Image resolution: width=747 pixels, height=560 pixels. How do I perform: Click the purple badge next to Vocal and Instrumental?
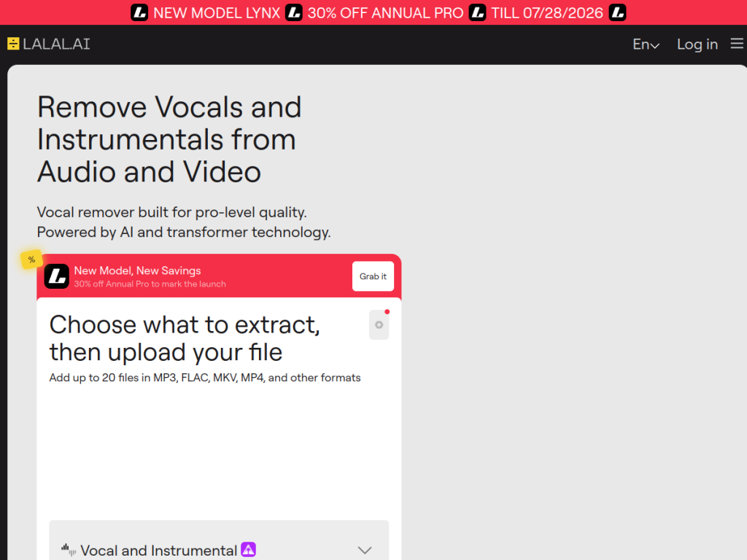click(248, 550)
